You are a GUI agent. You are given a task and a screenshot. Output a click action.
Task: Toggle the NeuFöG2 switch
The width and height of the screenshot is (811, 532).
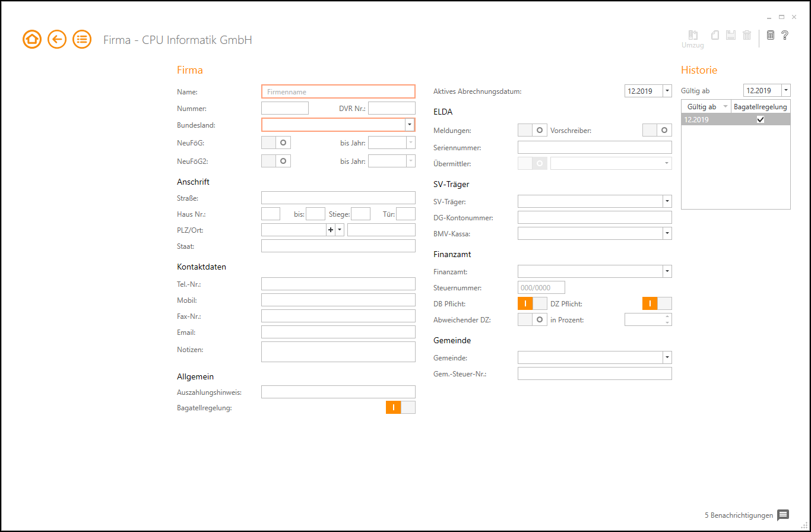pyautogui.click(x=276, y=161)
